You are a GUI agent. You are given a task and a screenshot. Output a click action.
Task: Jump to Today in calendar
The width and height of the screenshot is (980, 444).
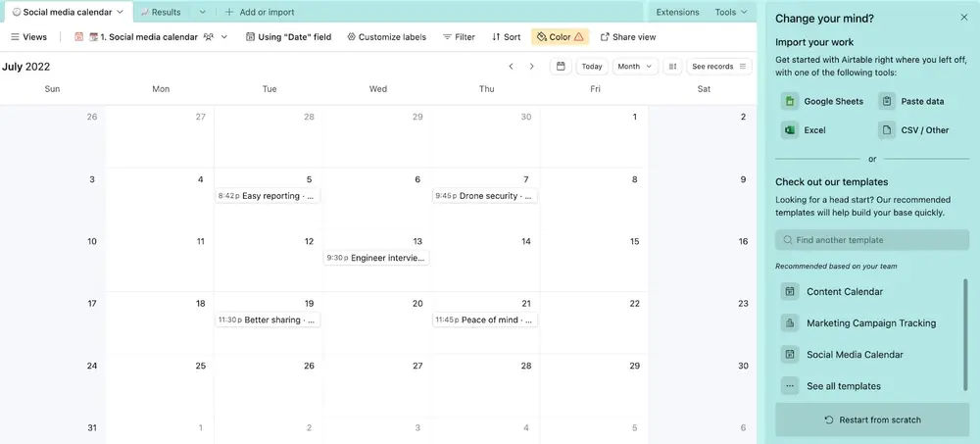(x=591, y=67)
